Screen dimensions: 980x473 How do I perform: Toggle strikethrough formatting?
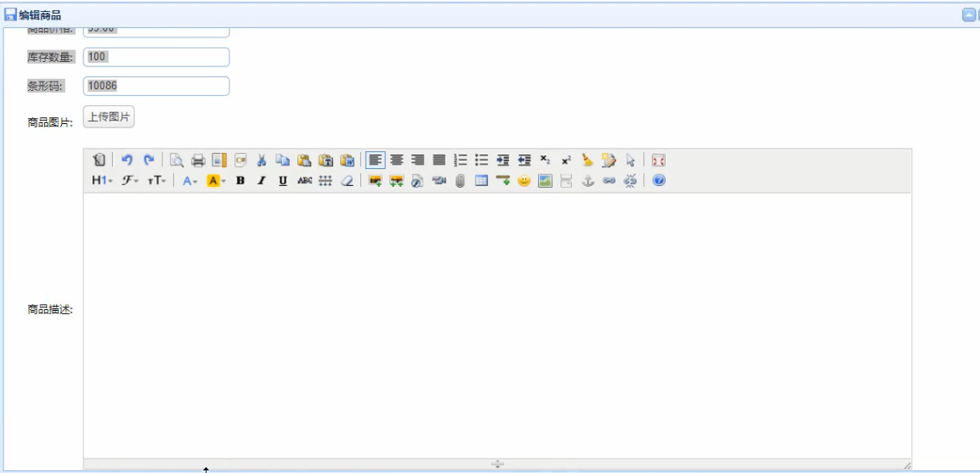(304, 181)
